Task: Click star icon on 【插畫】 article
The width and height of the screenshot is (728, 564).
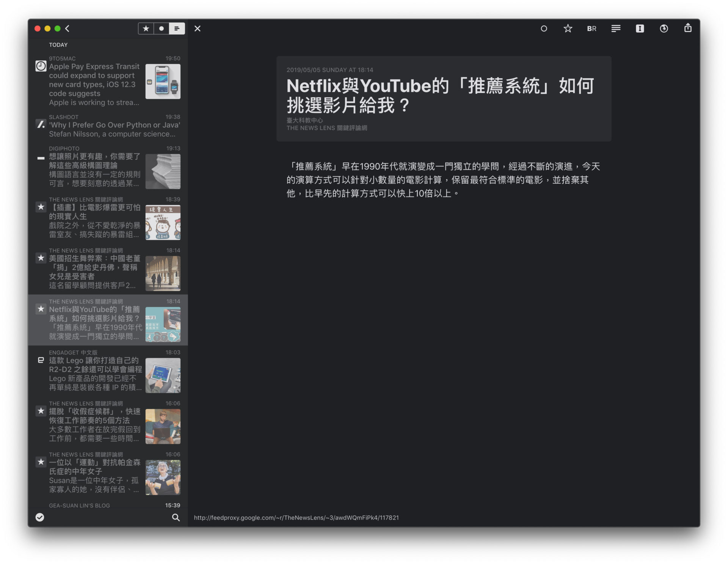Action: click(41, 207)
